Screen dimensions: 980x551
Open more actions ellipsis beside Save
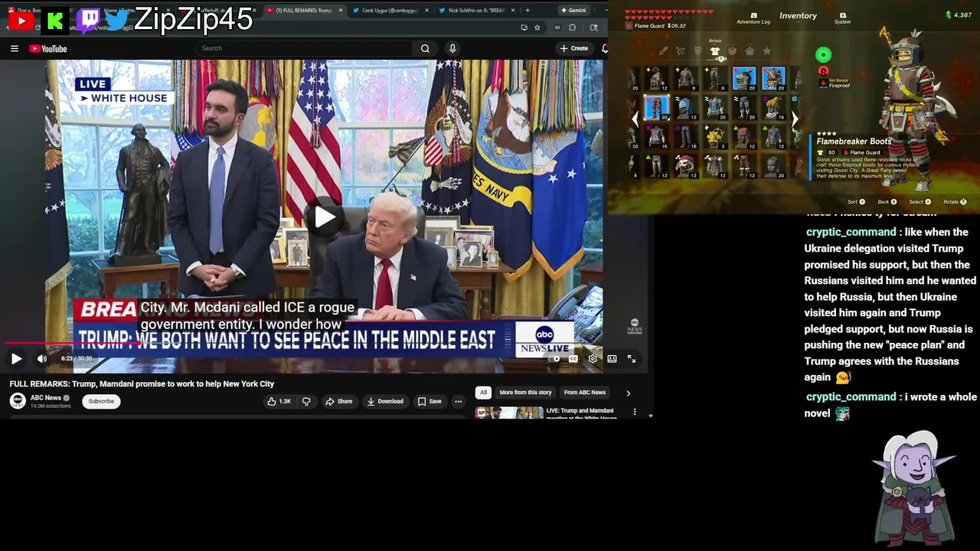[x=458, y=401]
